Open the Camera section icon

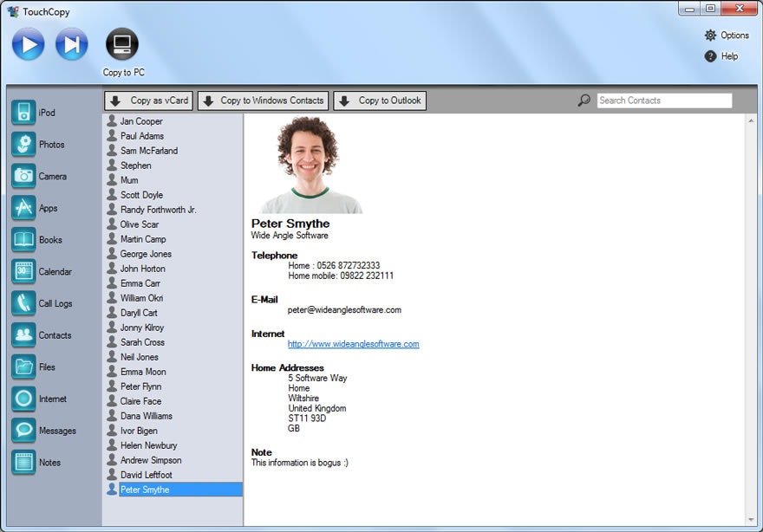23,176
